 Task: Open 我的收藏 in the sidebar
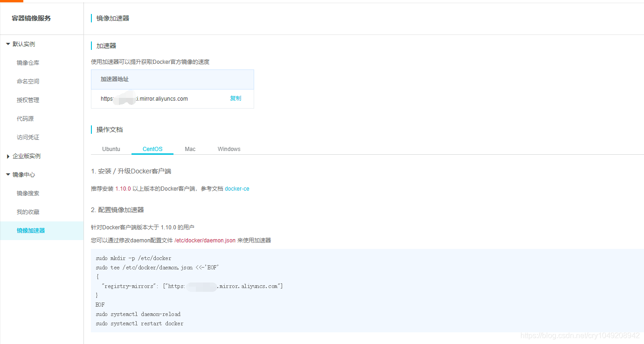coord(29,212)
